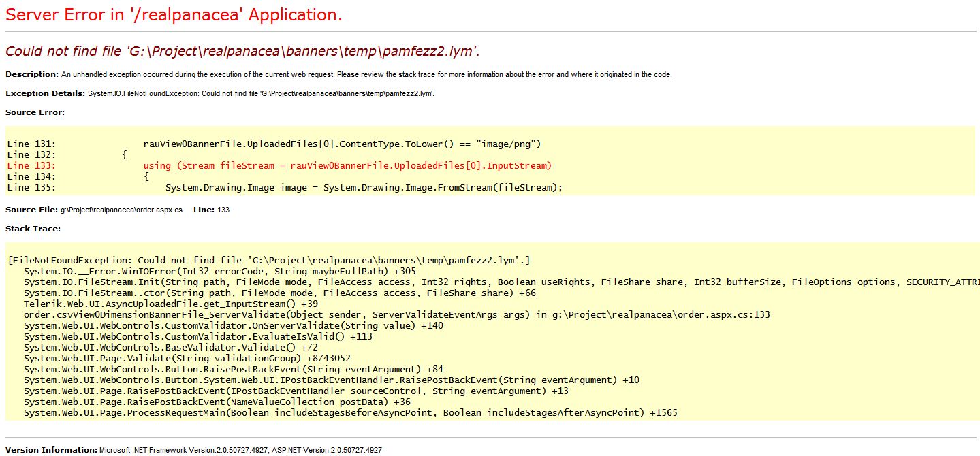The width and height of the screenshot is (980, 456).
Task: Click the 'Exception Details:' label
Action: click(45, 93)
